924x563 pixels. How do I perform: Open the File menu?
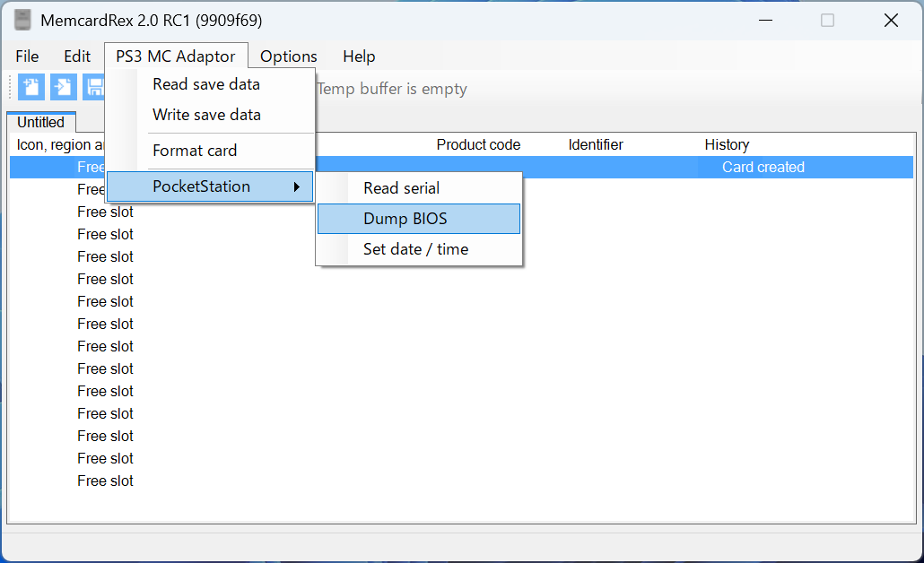pos(27,56)
